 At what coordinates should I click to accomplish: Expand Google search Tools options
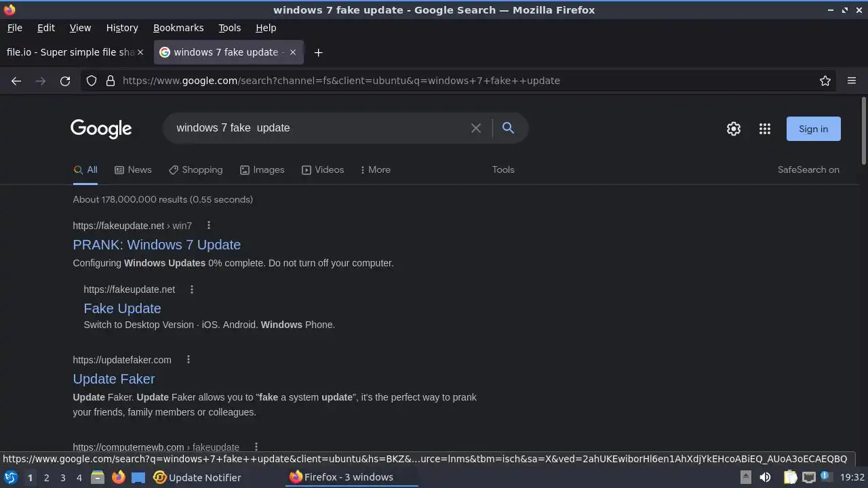pyautogui.click(x=503, y=170)
